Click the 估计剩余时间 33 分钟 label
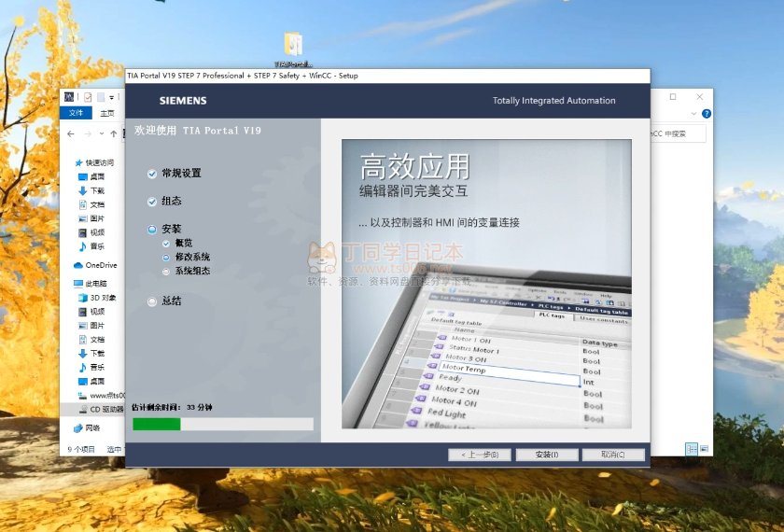The width and height of the screenshot is (784, 532). coord(172,408)
